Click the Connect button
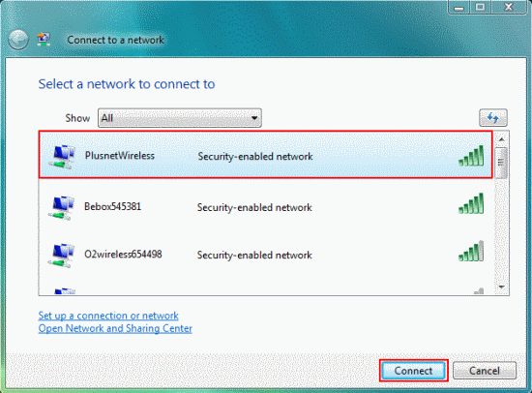 pyautogui.click(x=413, y=371)
